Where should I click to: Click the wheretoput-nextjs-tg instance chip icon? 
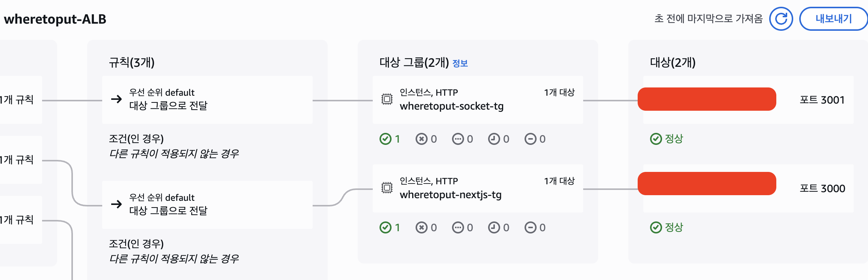tap(387, 188)
